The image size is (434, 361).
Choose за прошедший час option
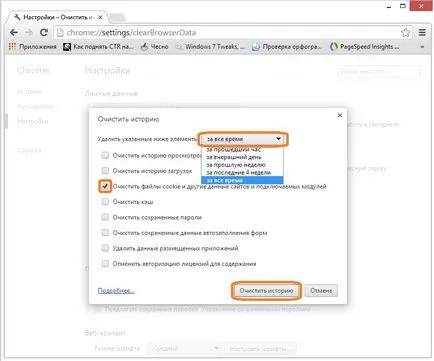(242, 150)
